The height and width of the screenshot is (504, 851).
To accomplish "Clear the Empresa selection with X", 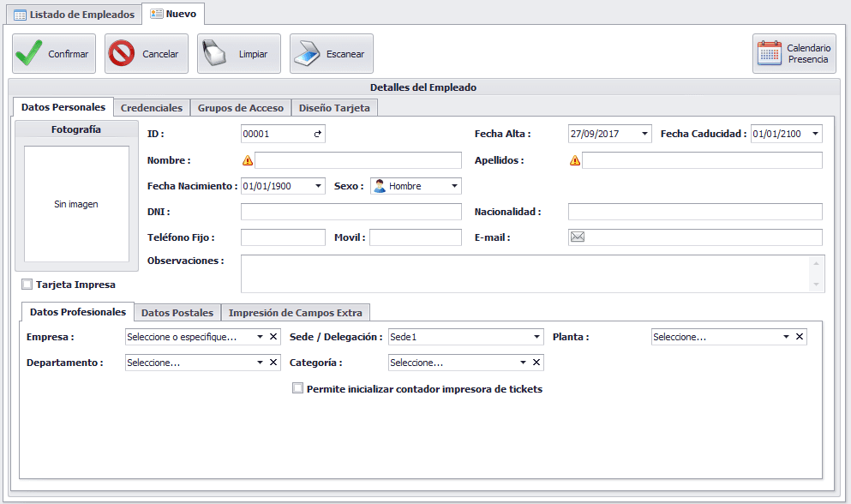I will point(273,337).
